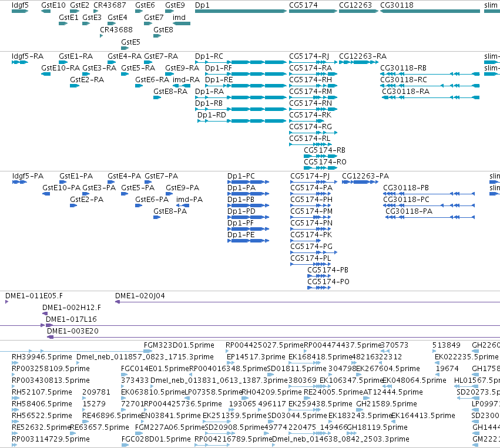Select EST RH52107.5prime
The width and height of the screenshot is (500, 448).
42,392
